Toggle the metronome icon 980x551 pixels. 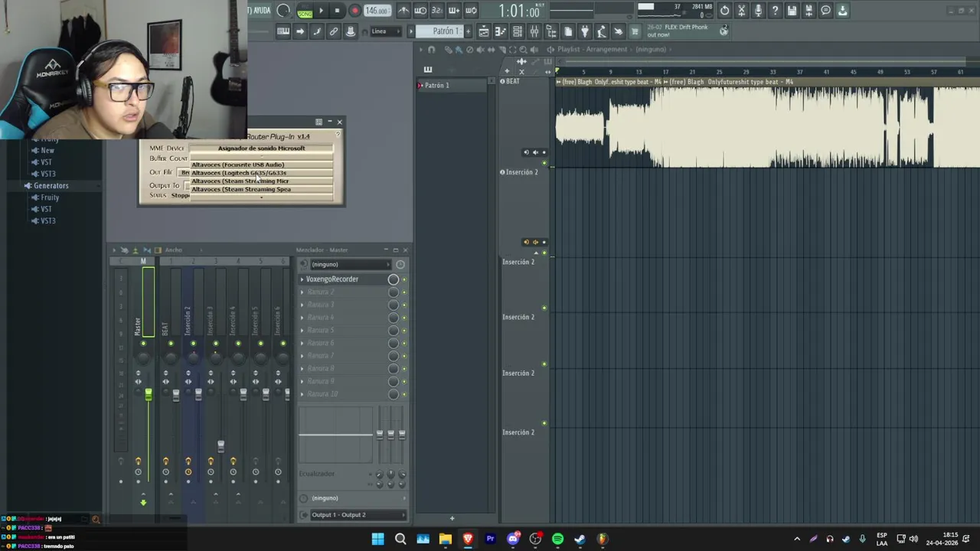coord(403,11)
